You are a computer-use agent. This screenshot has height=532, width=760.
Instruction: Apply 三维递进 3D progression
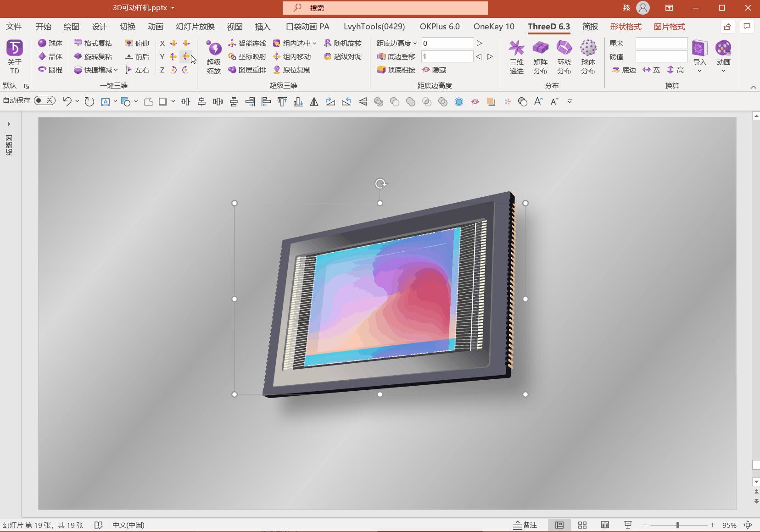(517, 57)
